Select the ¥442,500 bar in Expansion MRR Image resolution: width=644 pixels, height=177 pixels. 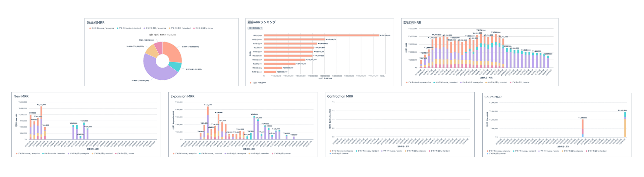tap(208, 123)
